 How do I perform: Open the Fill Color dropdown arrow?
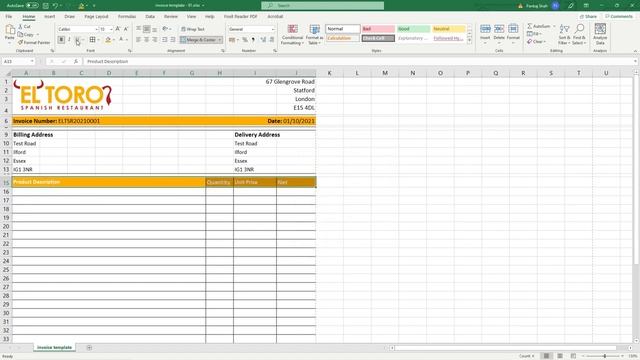114,40
